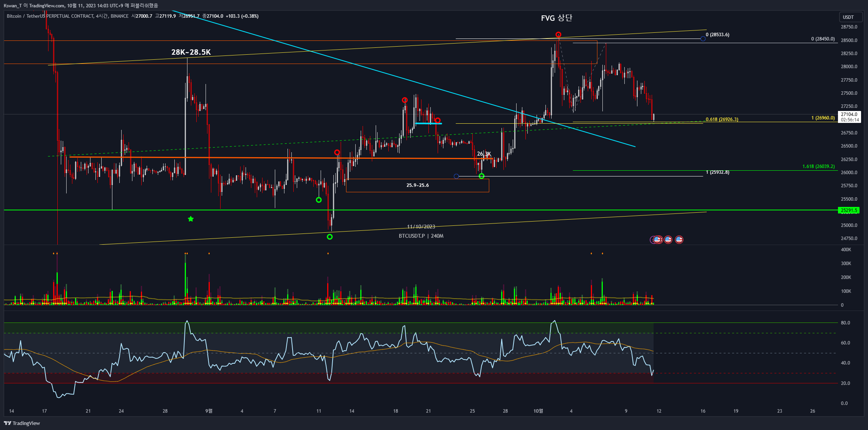The width and height of the screenshot is (868, 430).
Task: Select blue Fibonacci anchor next to 0 (28533.6)
Action: pyautogui.click(x=703, y=39)
